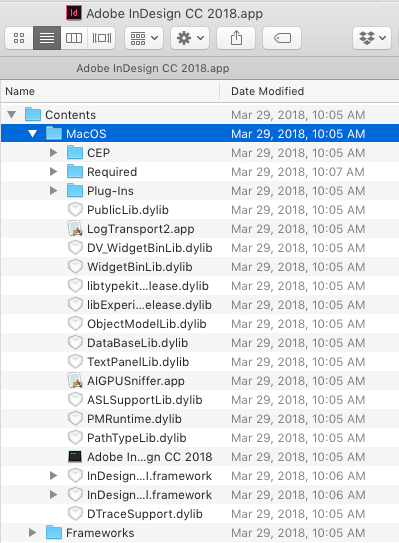Click the ASLSupportLib.dylib file icon
The height and width of the screenshot is (543, 399).
(x=75, y=400)
